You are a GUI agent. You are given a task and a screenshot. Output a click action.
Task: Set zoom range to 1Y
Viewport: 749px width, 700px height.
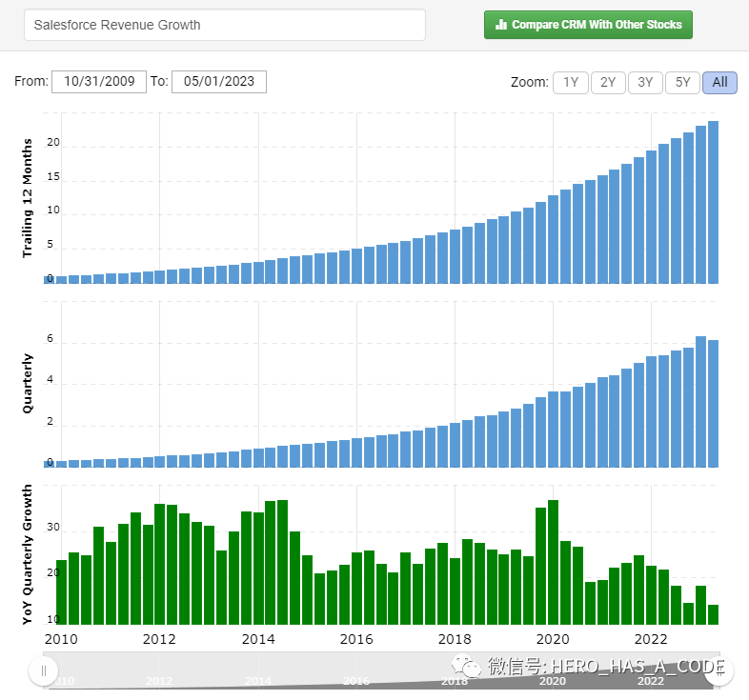(x=571, y=83)
